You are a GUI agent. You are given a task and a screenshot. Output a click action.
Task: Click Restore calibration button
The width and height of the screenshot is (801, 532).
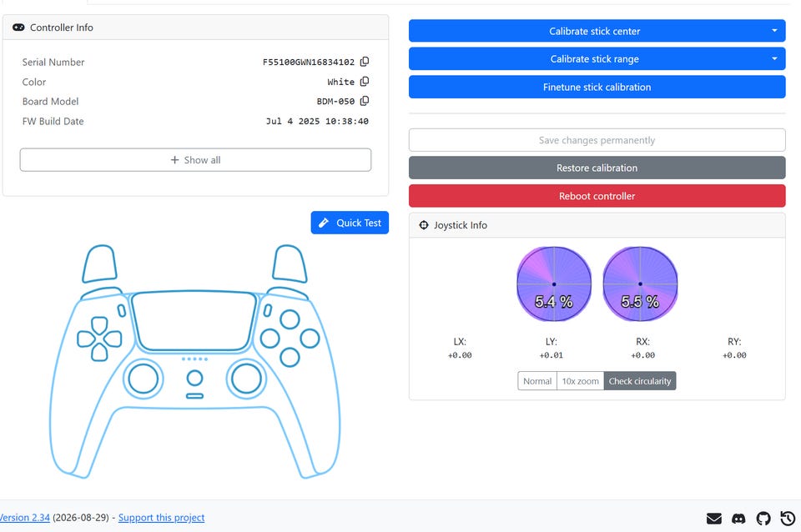[597, 168]
